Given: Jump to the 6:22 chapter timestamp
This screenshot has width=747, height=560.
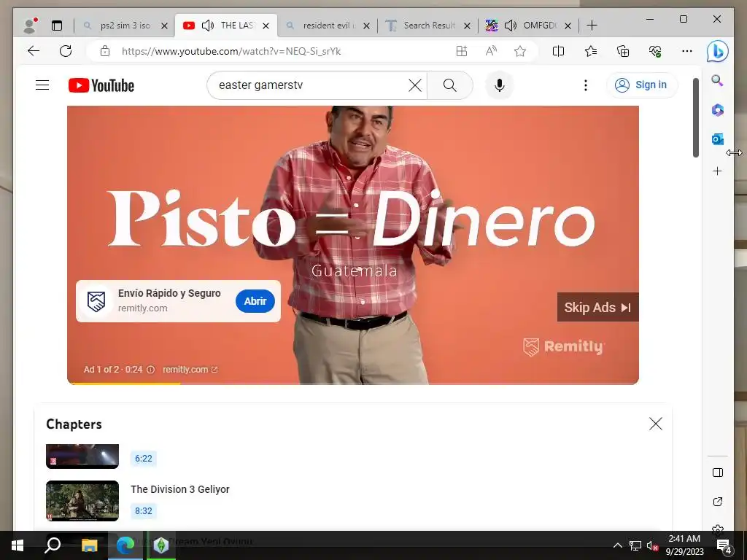Looking at the screenshot, I should (144, 459).
